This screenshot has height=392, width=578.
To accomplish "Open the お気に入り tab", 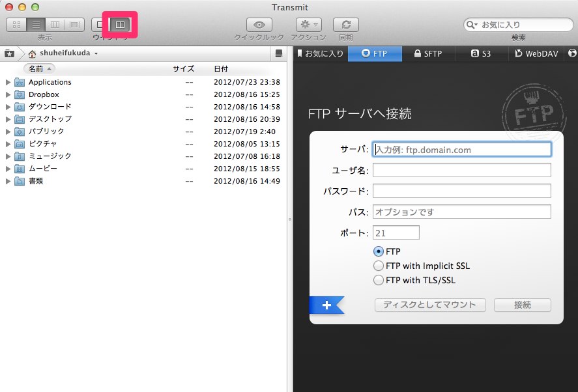I will [321, 54].
